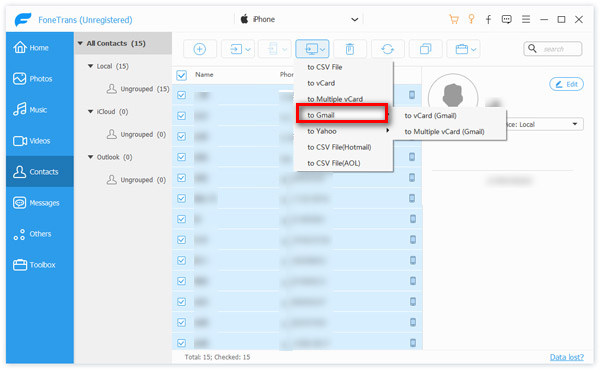This screenshot has width=600, height=370.
Task: Go to the Music section
Action: coord(39,109)
